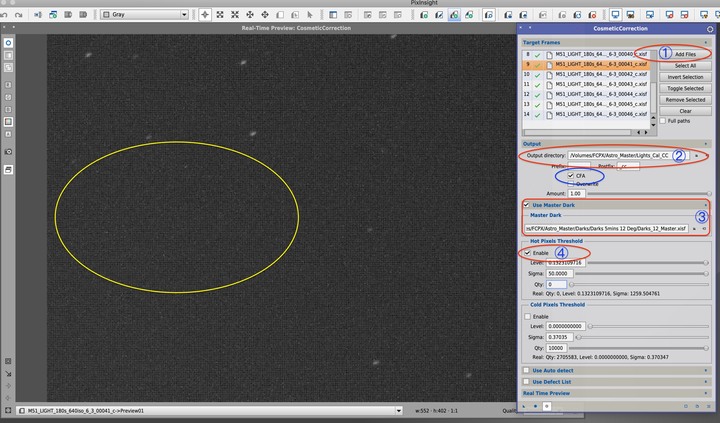Select frame 9 row ending 00041_c.xisf
Screen dimensions: 720x423
[586, 64]
